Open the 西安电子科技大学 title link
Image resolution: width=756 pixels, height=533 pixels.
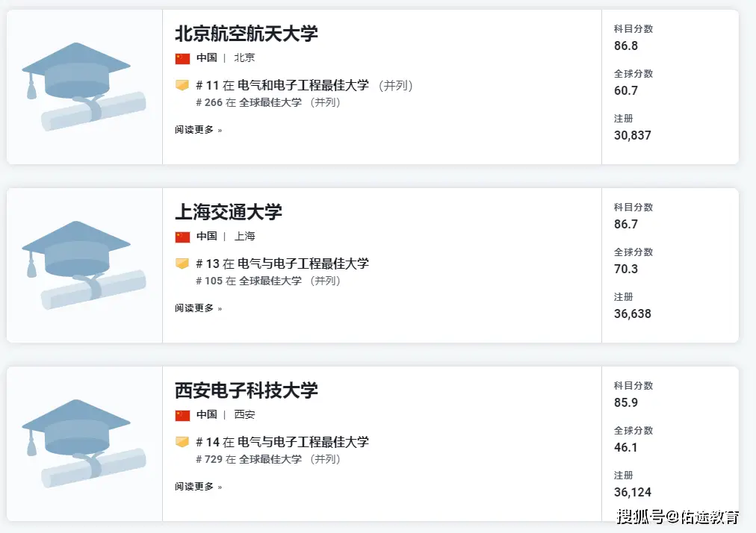[x=247, y=390]
